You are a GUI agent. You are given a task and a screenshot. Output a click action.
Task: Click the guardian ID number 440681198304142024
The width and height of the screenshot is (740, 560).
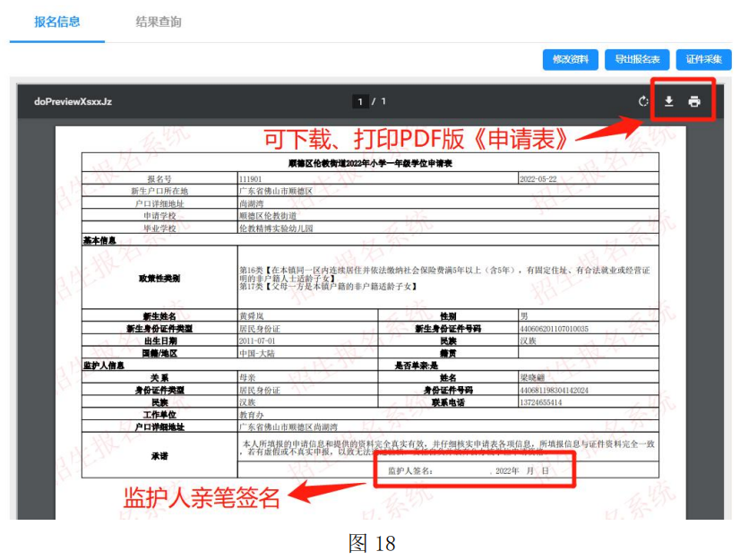pyautogui.click(x=554, y=390)
